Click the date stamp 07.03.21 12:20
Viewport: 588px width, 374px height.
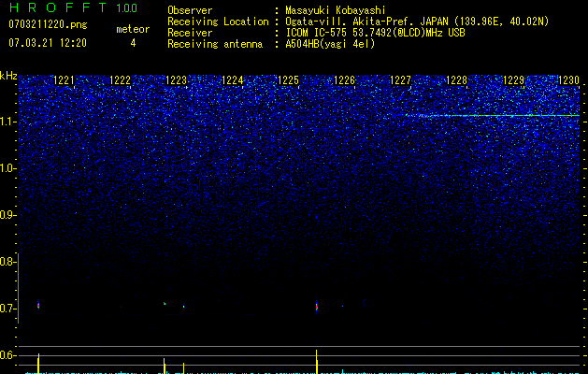pyautogui.click(x=48, y=43)
